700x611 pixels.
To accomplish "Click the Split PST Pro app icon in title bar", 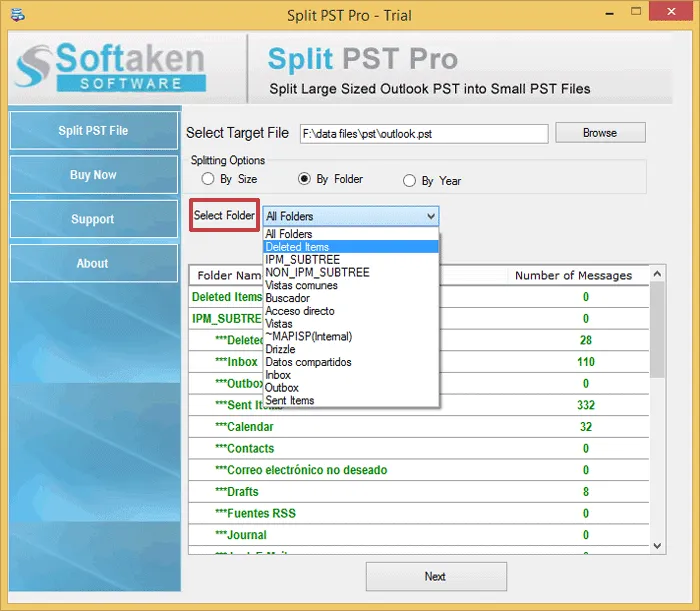I will click(18, 15).
